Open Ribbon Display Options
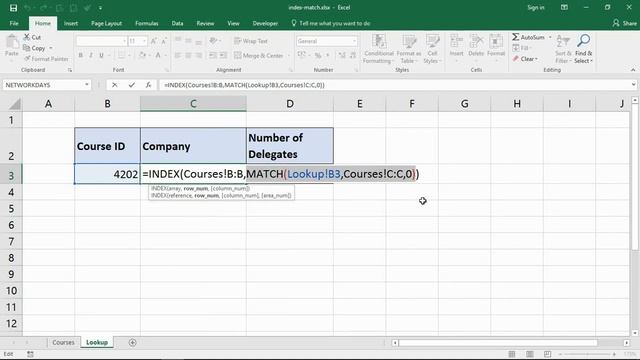 [x=564, y=7]
